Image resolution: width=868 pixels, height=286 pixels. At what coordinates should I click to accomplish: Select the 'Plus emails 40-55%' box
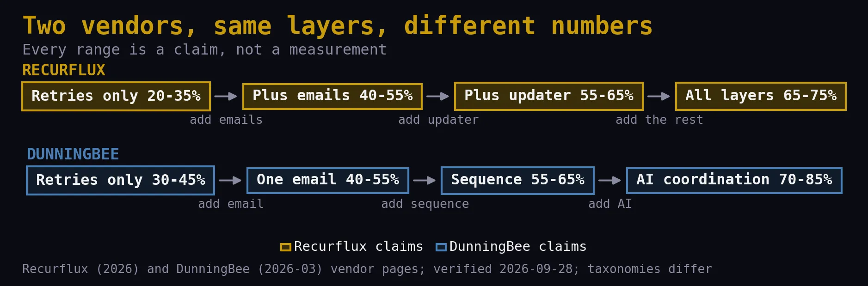tap(332, 96)
